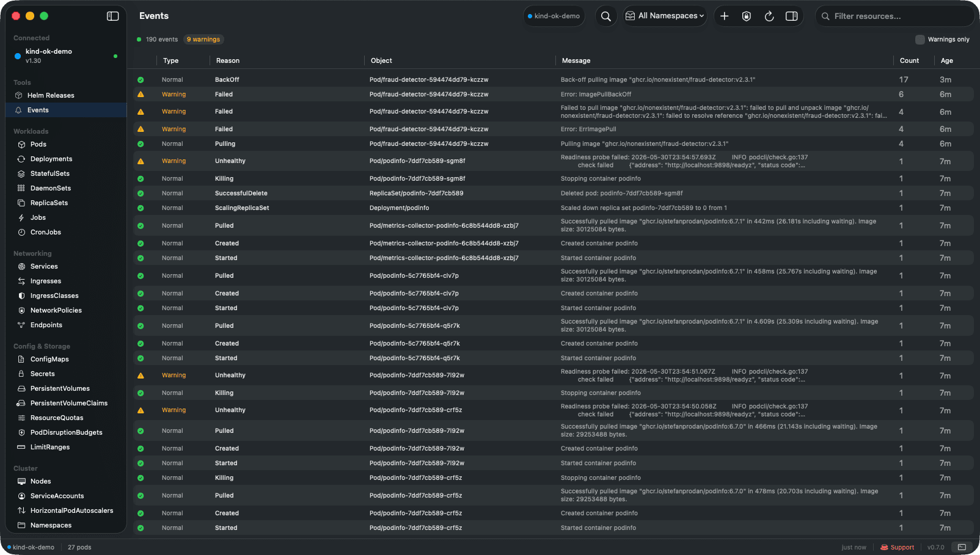This screenshot has height=555, width=980.
Task: Click the 'v0.7.0' version label
Action: (935, 547)
